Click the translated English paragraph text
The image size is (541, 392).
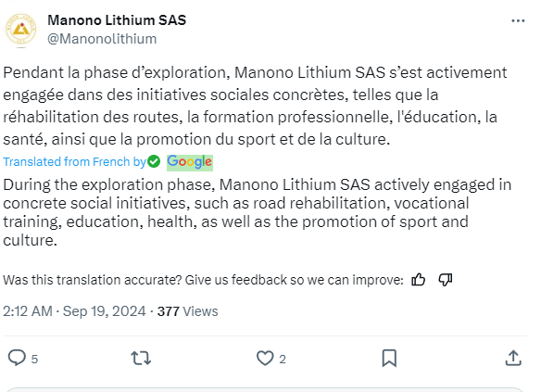click(257, 212)
